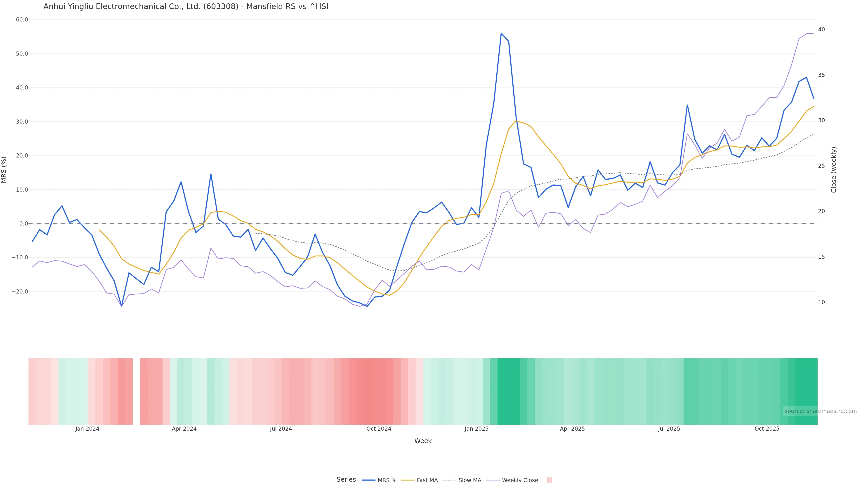Click the 0.0 left axis tick label
This screenshot has width=868, height=488.
pyautogui.click(x=24, y=224)
